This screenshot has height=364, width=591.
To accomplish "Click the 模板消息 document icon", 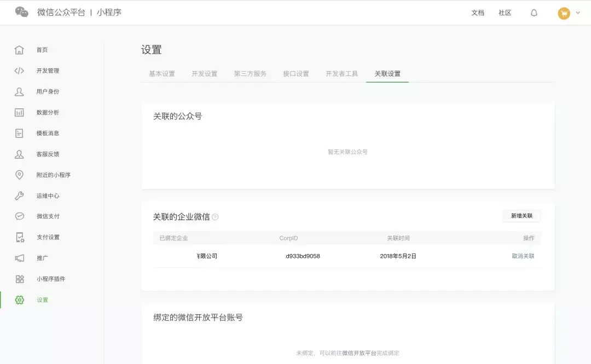I will (x=19, y=133).
